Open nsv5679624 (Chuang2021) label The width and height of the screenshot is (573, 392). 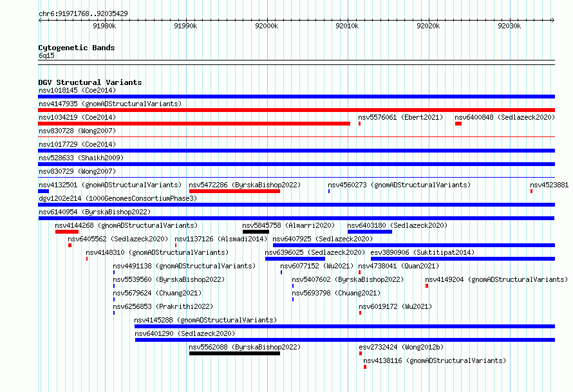(x=157, y=293)
